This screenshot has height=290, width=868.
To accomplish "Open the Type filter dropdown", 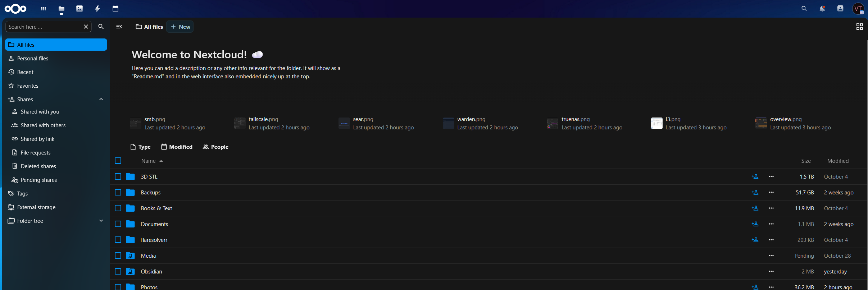I will pos(141,147).
